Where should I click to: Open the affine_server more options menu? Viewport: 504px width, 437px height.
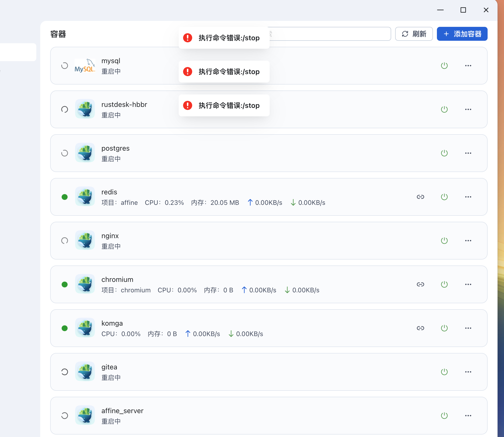pyautogui.click(x=468, y=416)
